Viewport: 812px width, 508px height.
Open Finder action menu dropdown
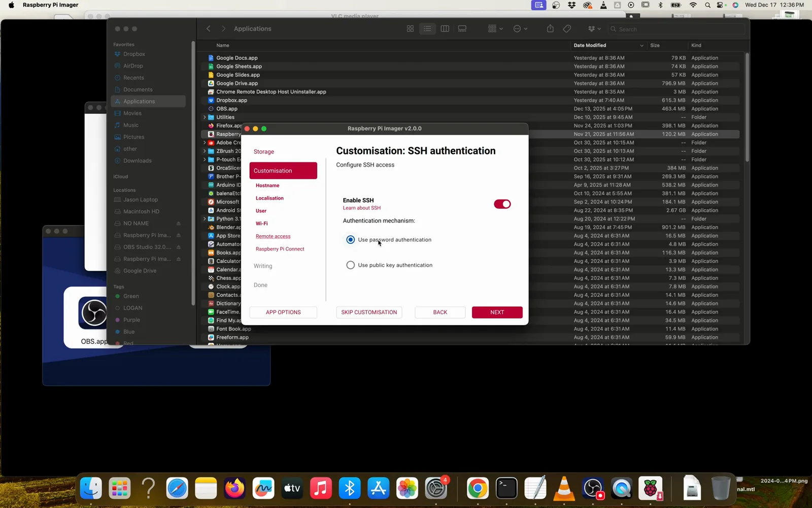point(520,29)
